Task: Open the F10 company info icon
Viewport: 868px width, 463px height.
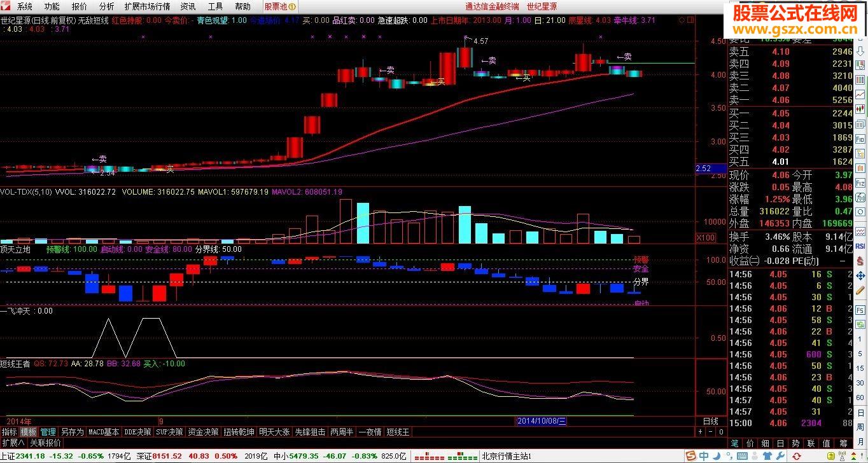Action: [x=860, y=139]
